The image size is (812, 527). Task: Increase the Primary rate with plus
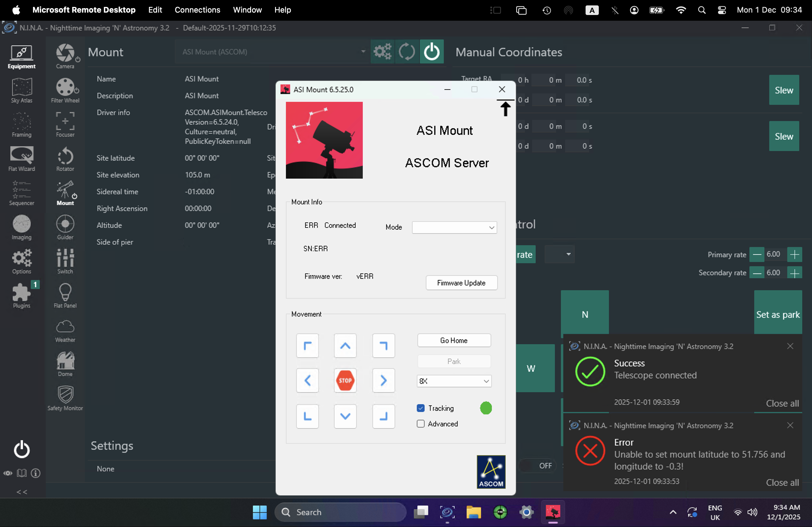click(794, 254)
